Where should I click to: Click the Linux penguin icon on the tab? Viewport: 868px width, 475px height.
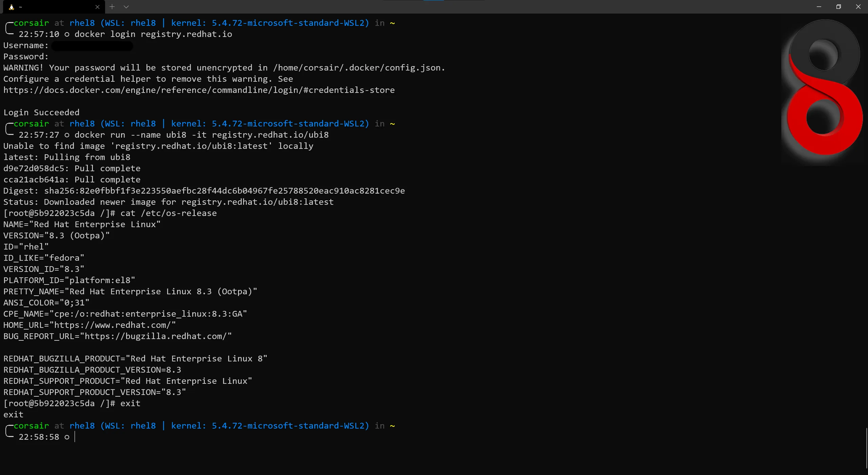point(11,7)
